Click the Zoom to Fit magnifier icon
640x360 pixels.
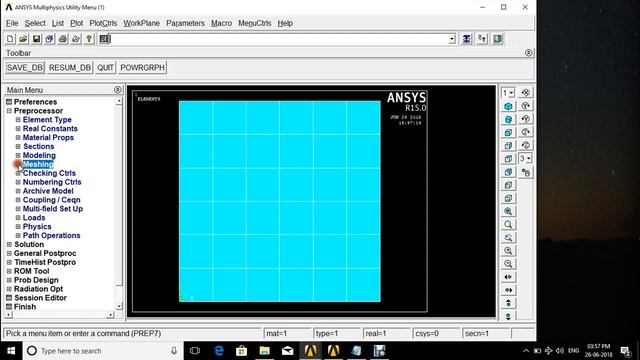pyautogui.click(x=508, y=211)
